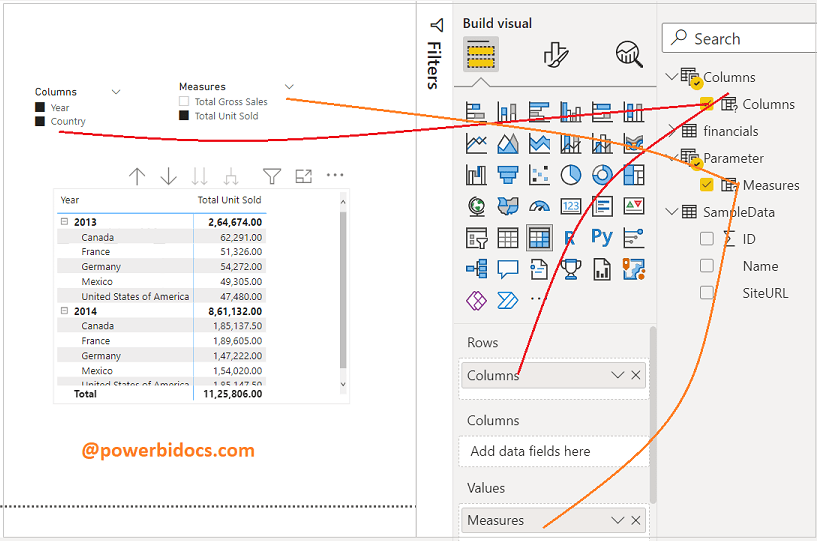Choose the slicer visual

tap(476, 238)
